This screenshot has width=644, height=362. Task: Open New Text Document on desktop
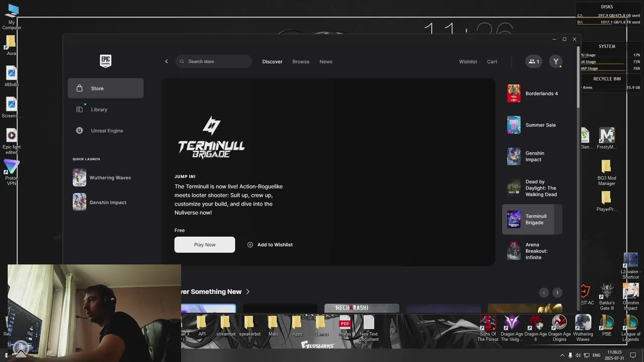click(x=368, y=328)
